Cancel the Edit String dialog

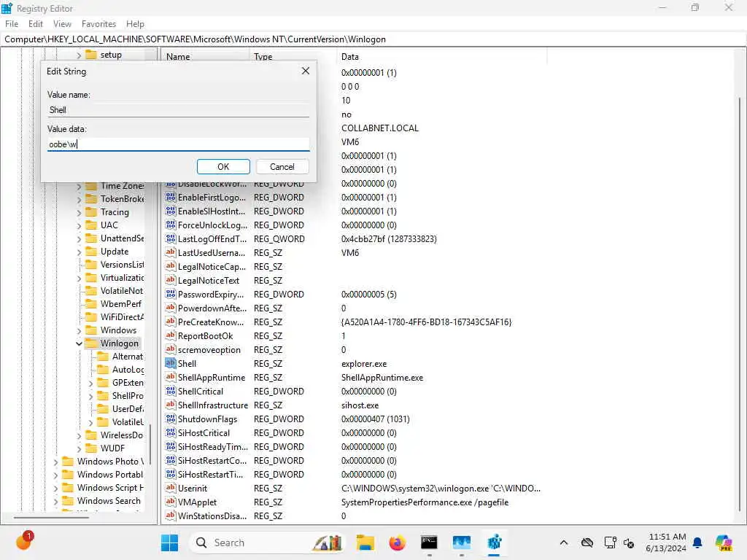coord(282,167)
